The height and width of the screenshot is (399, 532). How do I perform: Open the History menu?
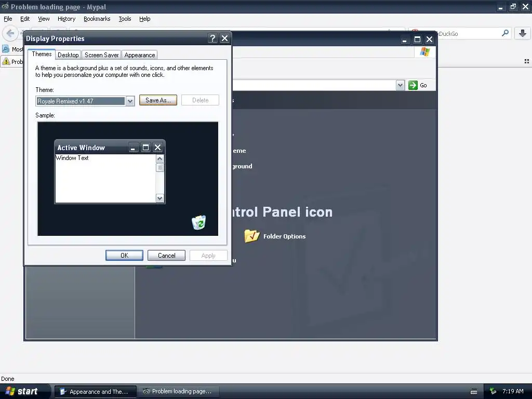[66, 19]
